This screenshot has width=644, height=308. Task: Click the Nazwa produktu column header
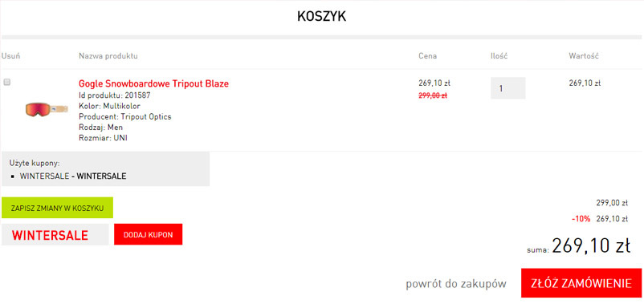(108, 56)
